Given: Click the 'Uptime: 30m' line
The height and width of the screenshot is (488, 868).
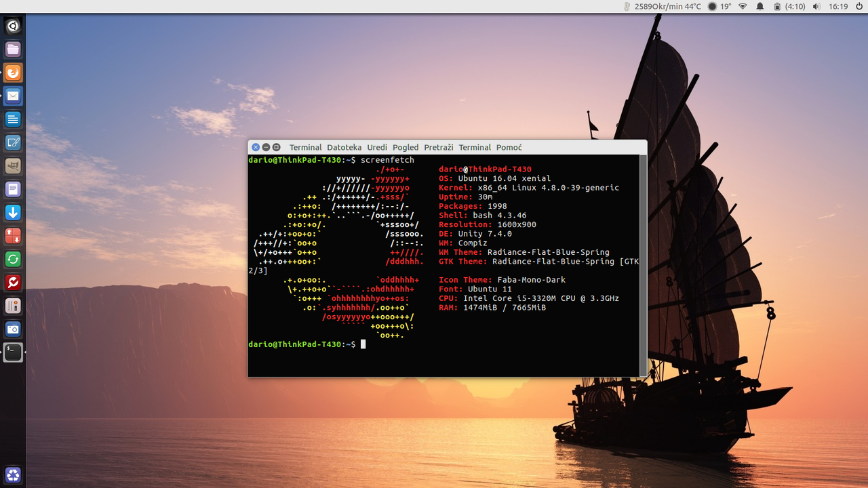Looking at the screenshot, I should tap(465, 197).
